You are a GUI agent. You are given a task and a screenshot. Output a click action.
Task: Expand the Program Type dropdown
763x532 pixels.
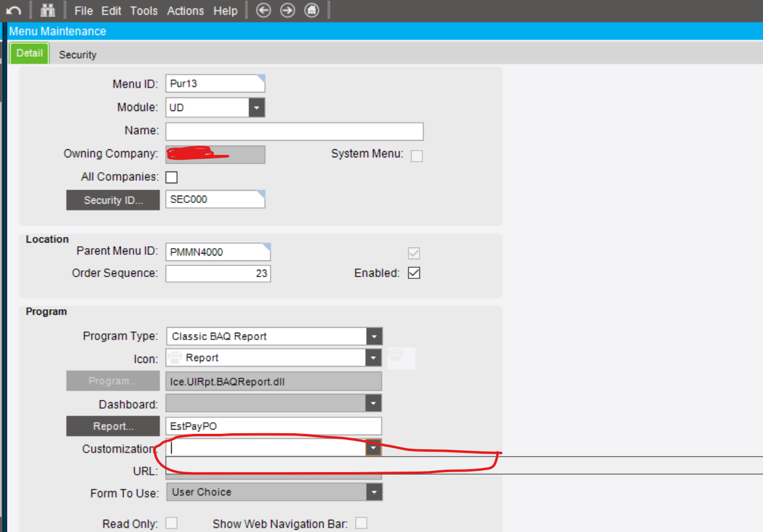click(374, 336)
